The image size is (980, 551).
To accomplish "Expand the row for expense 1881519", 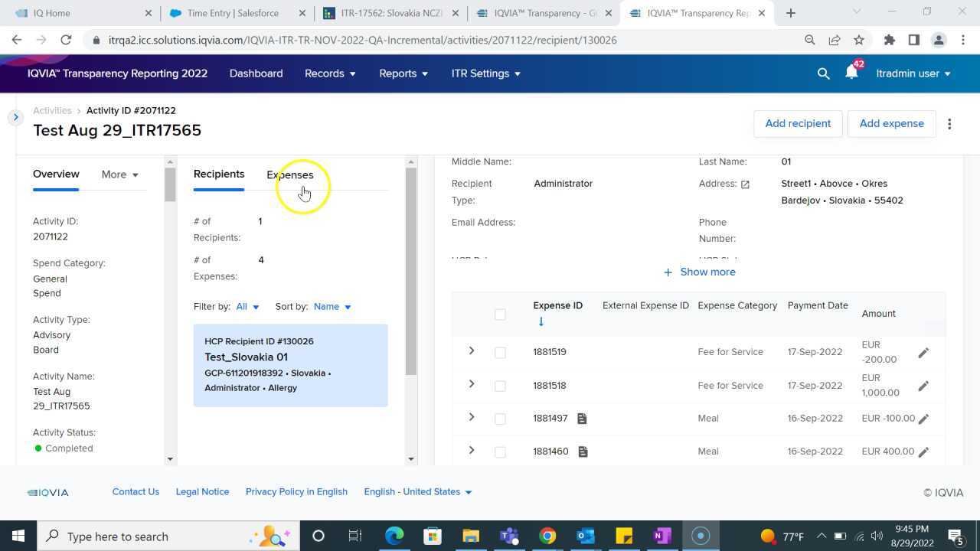I will 472,351.
